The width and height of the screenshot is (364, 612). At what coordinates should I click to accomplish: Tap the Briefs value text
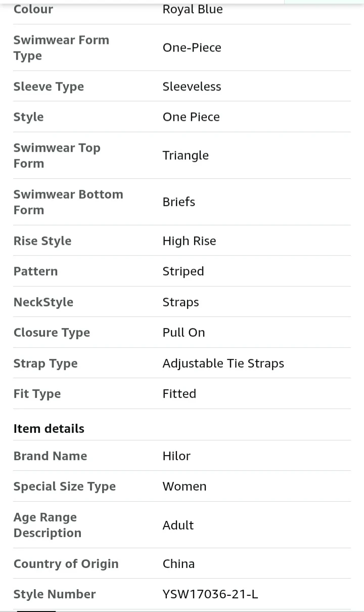pyautogui.click(x=178, y=202)
